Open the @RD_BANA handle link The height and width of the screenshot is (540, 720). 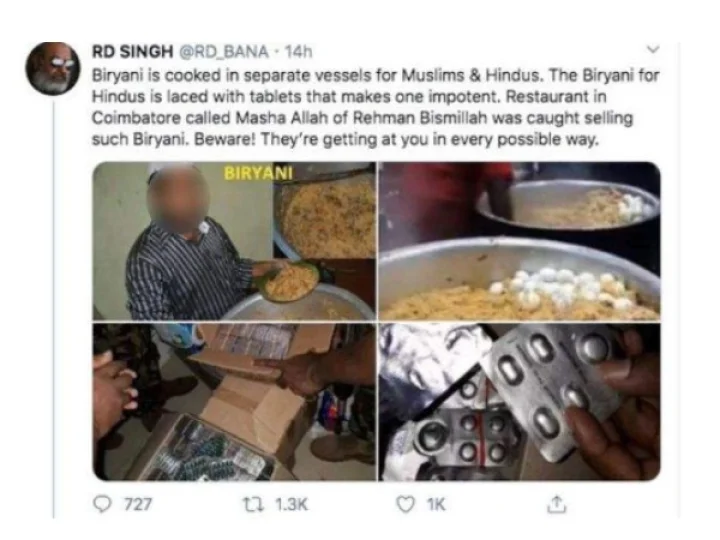click(x=223, y=51)
